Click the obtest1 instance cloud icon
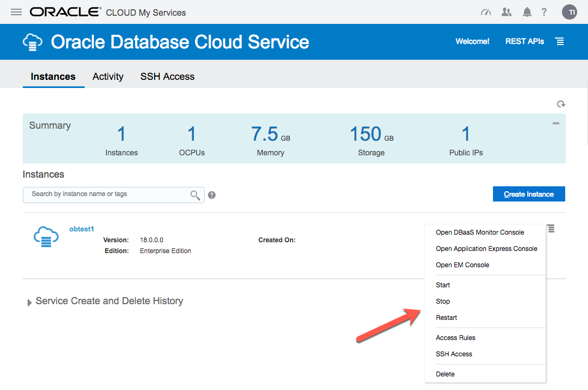The width and height of the screenshot is (588, 390). 46,237
